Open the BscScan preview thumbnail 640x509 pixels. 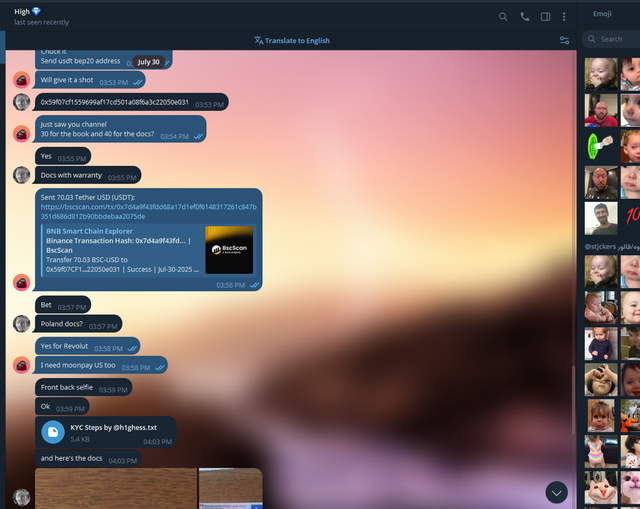(229, 249)
